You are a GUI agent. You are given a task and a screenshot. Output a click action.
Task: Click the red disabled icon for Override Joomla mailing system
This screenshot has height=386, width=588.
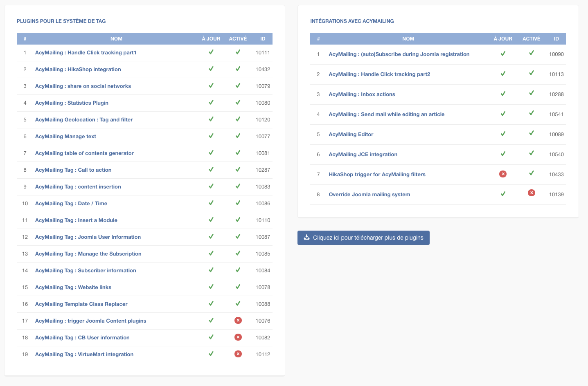[531, 193]
